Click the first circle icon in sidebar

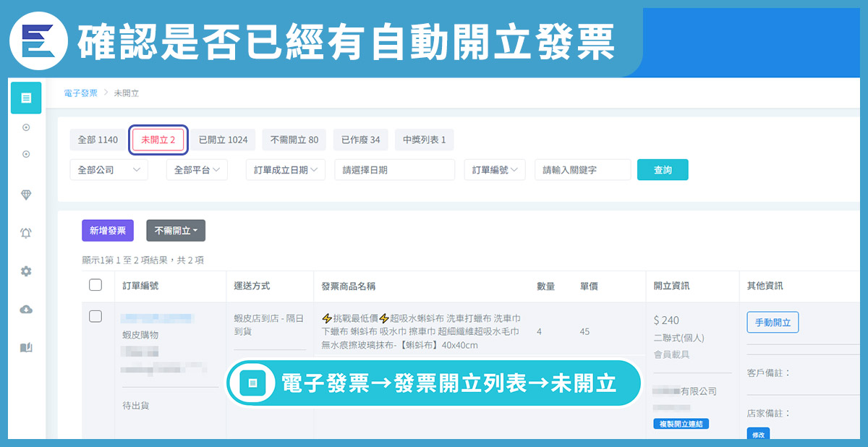coord(26,128)
